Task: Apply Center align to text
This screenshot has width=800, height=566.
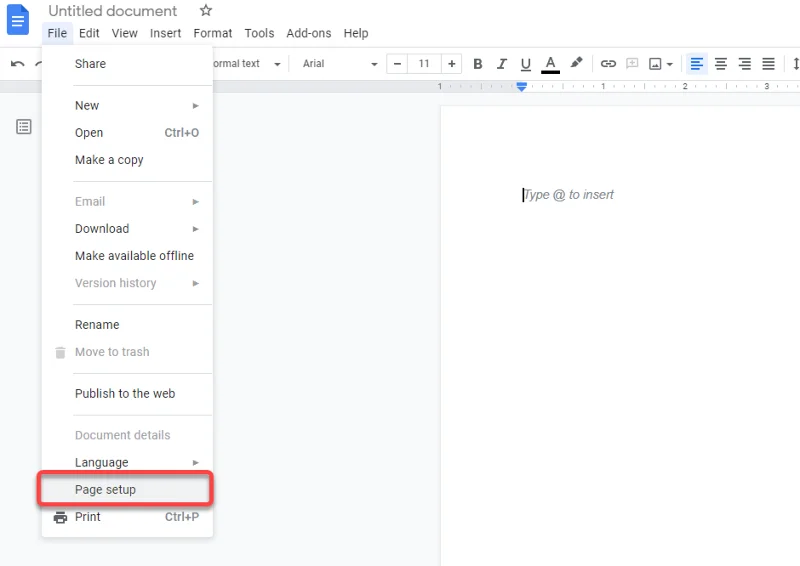Action: [x=720, y=64]
